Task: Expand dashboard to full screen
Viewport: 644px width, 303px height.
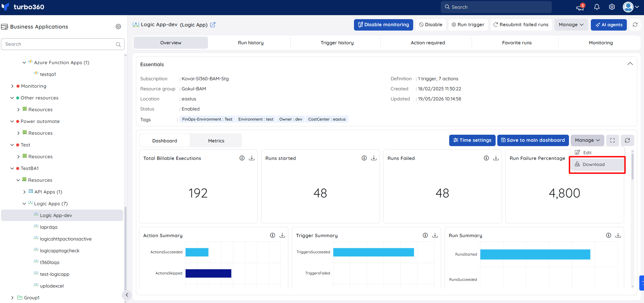Action: [x=612, y=140]
